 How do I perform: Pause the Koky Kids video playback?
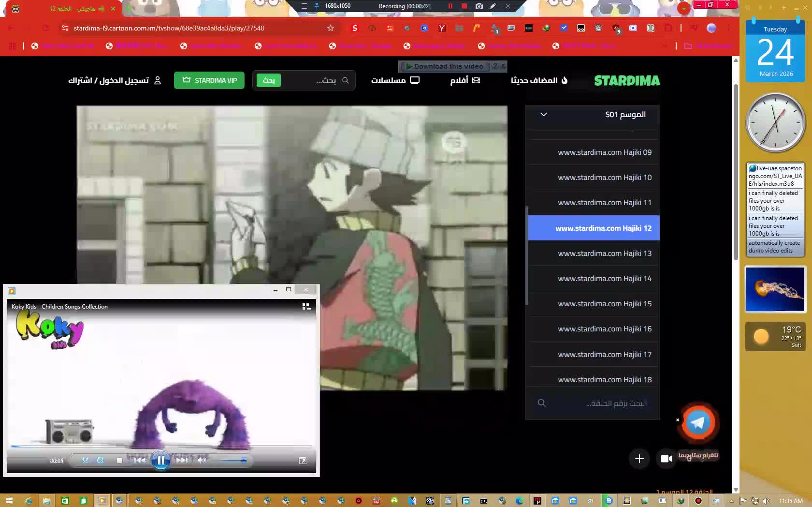point(160,460)
